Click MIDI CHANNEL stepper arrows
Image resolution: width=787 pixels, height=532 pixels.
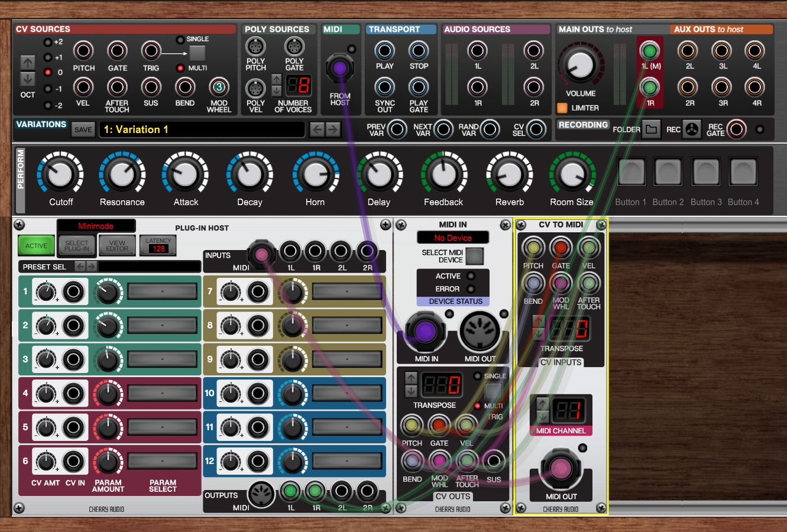tap(542, 409)
